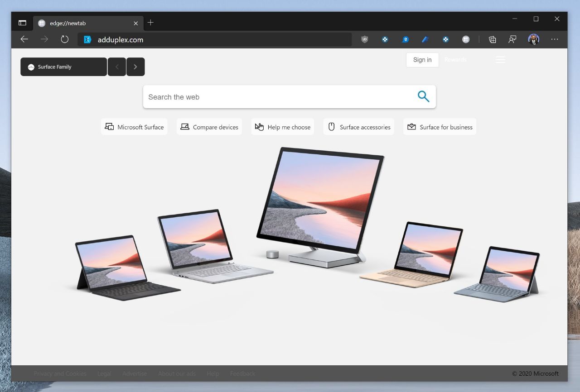Click the magnifier search icon
The width and height of the screenshot is (580, 392).
tap(423, 96)
